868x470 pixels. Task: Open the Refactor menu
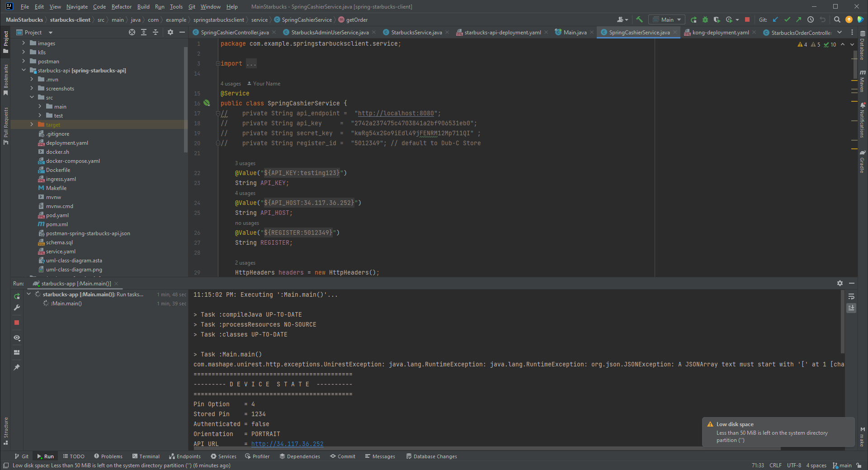(121, 7)
